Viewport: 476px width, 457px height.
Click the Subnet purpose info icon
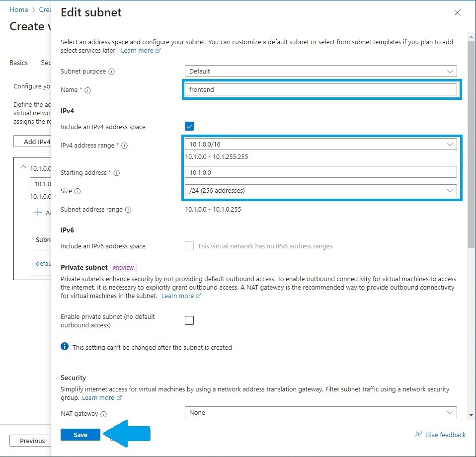[111, 72]
